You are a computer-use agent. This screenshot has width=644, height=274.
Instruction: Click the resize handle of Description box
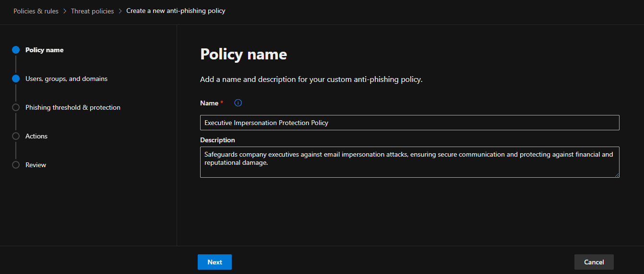click(x=617, y=175)
